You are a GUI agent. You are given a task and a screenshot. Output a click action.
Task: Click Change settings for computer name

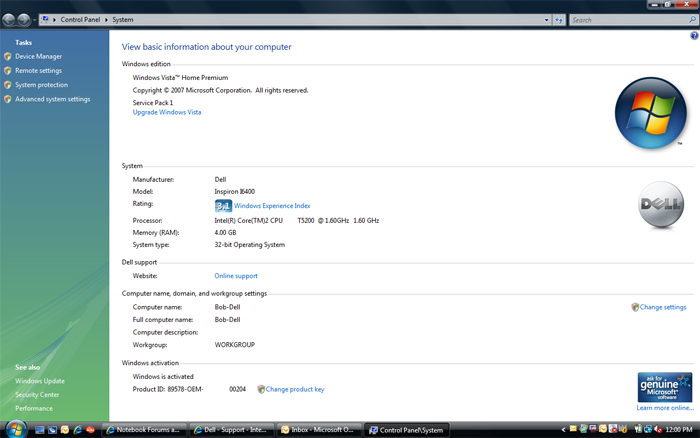tap(662, 307)
